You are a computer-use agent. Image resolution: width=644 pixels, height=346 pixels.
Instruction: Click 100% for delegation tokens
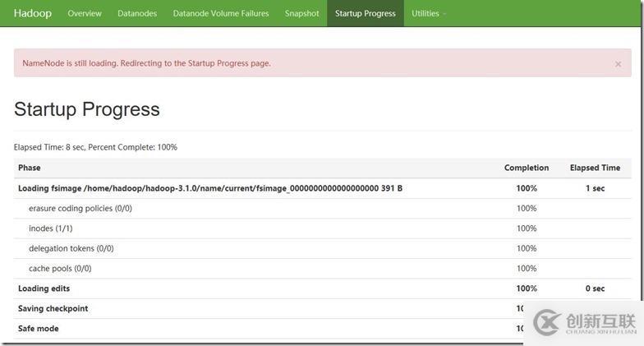point(527,248)
